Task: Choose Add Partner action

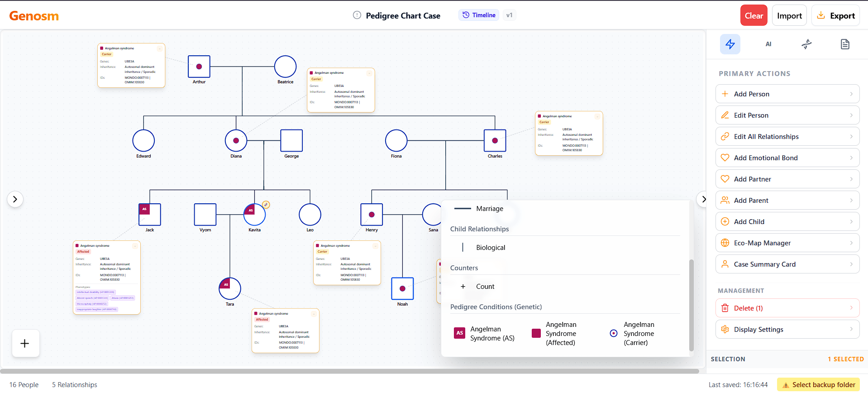Action: point(787,179)
